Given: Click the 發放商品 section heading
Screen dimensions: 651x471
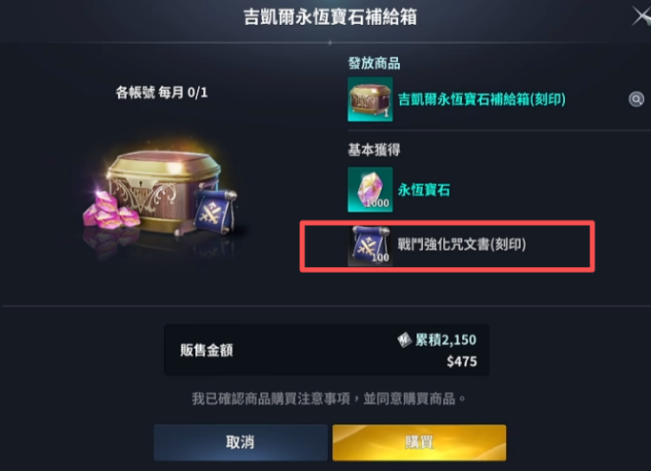Looking at the screenshot, I should point(374,64).
